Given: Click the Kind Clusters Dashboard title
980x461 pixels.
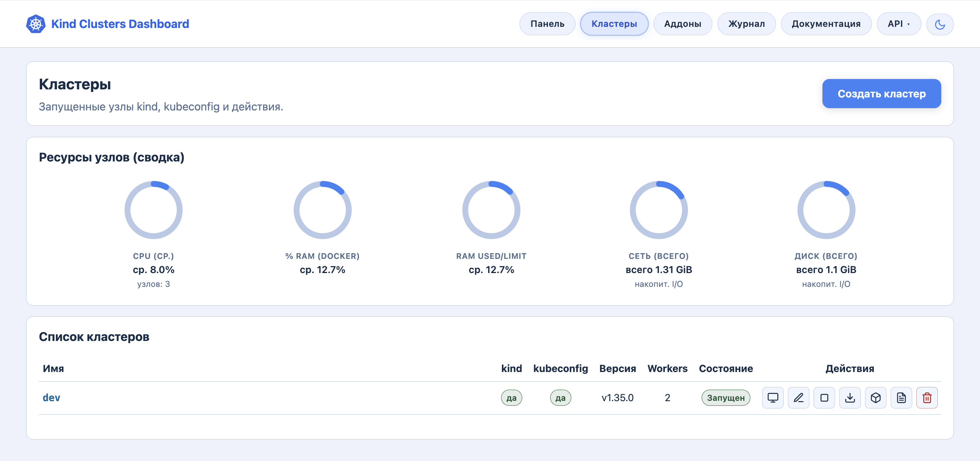Looking at the screenshot, I should click(x=120, y=24).
